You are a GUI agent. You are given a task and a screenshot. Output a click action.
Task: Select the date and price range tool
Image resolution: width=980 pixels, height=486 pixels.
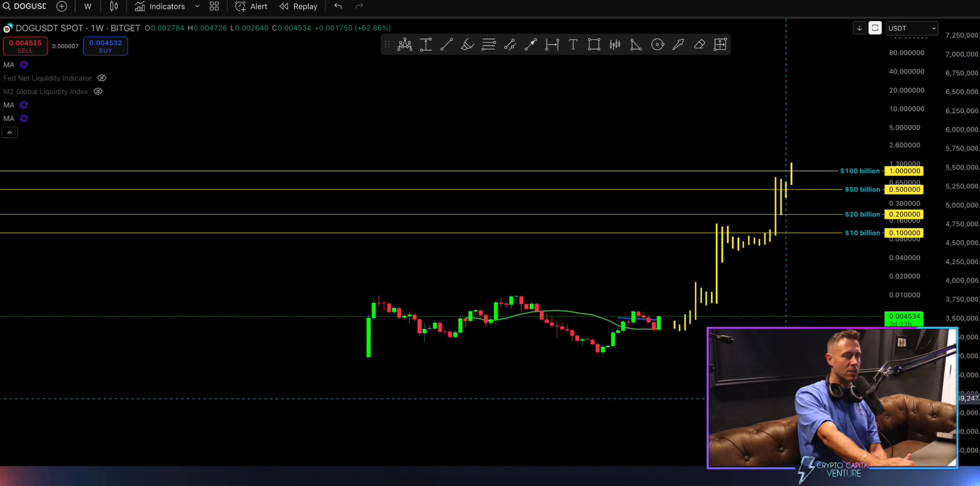pyautogui.click(x=720, y=44)
